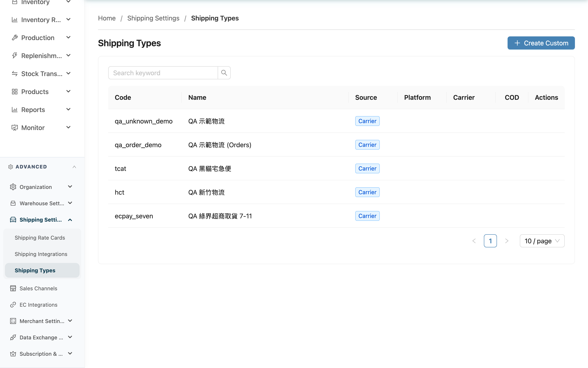Click the Products grid icon

[x=14, y=92]
